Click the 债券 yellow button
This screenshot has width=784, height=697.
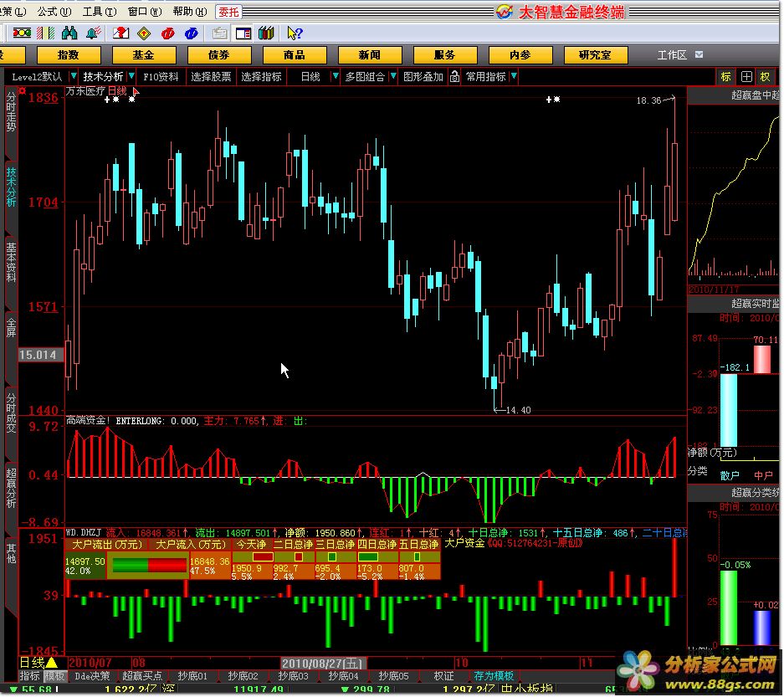click(219, 55)
